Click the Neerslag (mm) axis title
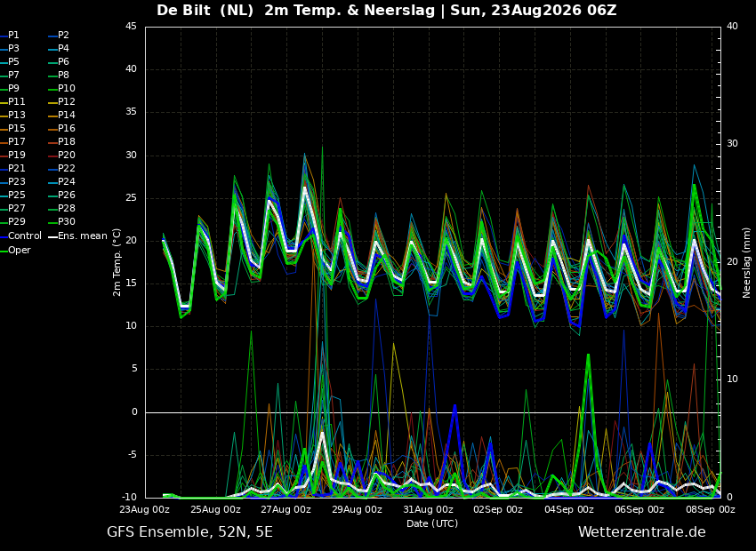 (746, 262)
